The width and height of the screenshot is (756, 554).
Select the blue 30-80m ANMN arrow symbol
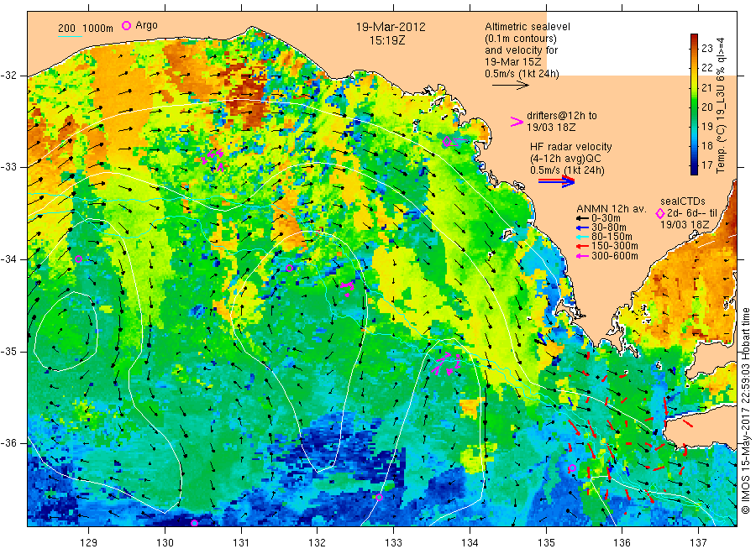click(582, 227)
